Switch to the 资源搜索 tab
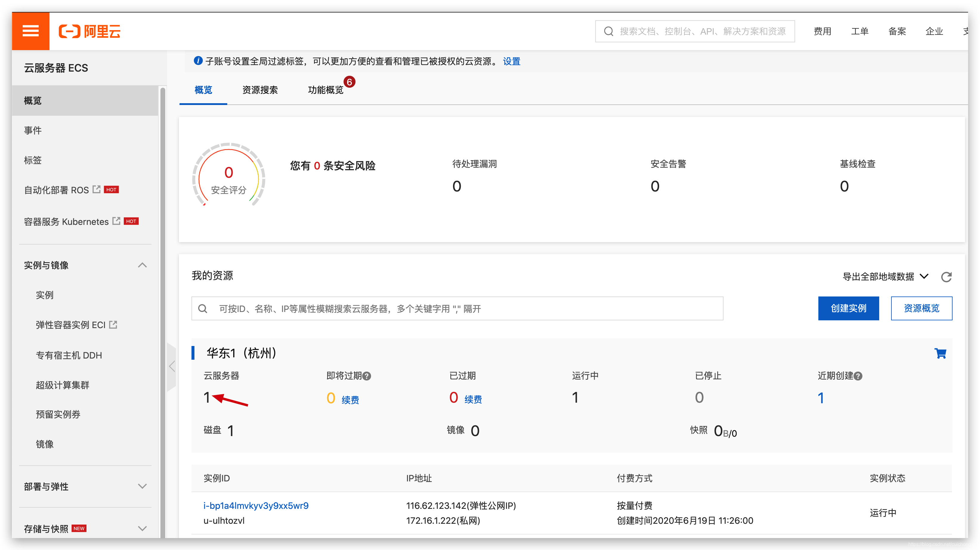 pyautogui.click(x=260, y=90)
